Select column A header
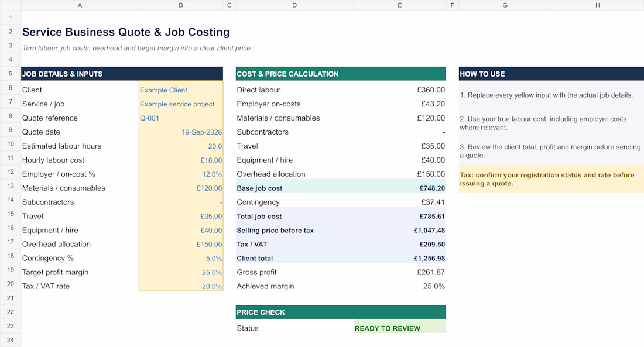The image size is (644, 347). [80, 5]
